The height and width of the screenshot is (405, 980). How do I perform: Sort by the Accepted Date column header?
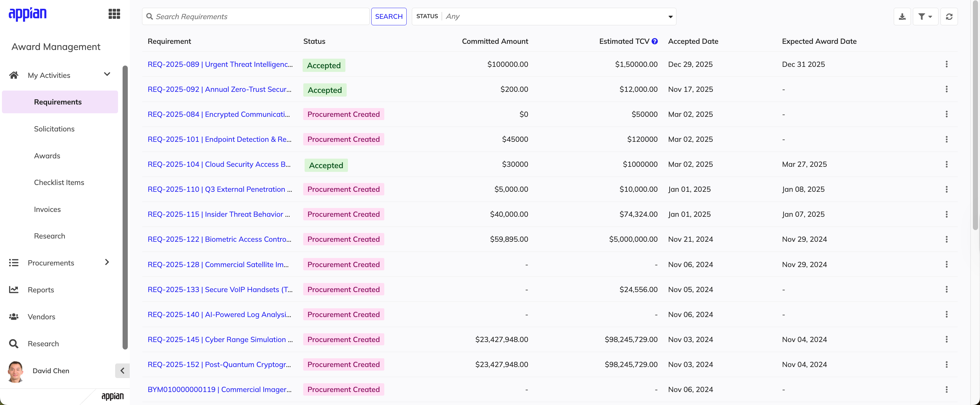coord(693,42)
